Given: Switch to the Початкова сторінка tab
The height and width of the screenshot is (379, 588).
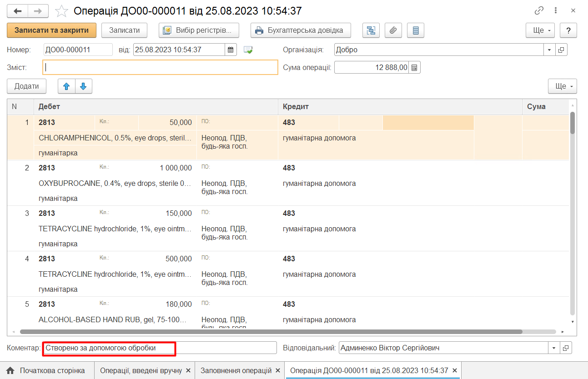Looking at the screenshot, I should pos(47,370).
